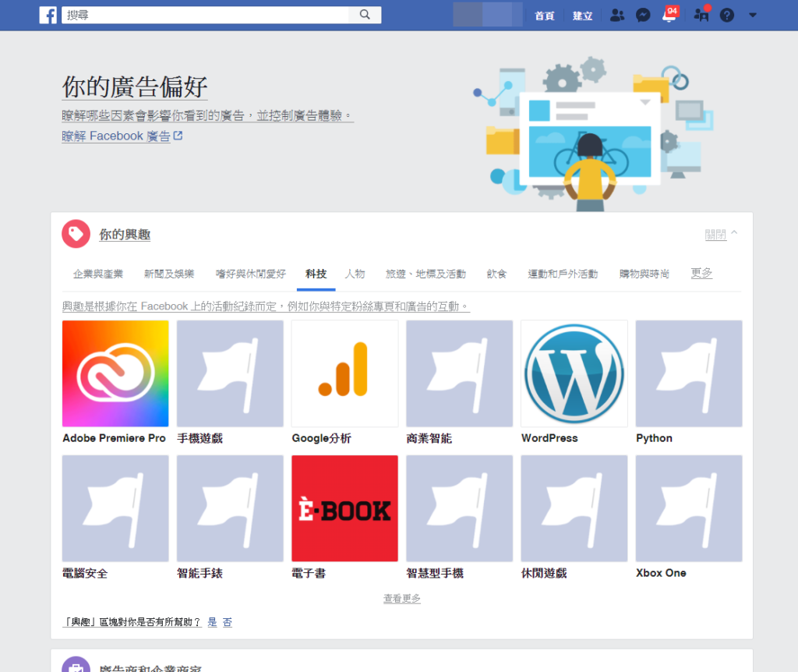Click the 休閒遊戲 flag thumbnail
Viewport: 798px width, 672px height.
pos(574,508)
